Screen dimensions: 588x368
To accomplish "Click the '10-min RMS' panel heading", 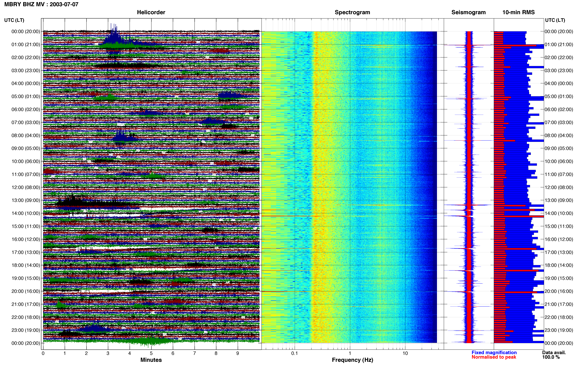I will (x=518, y=12).
